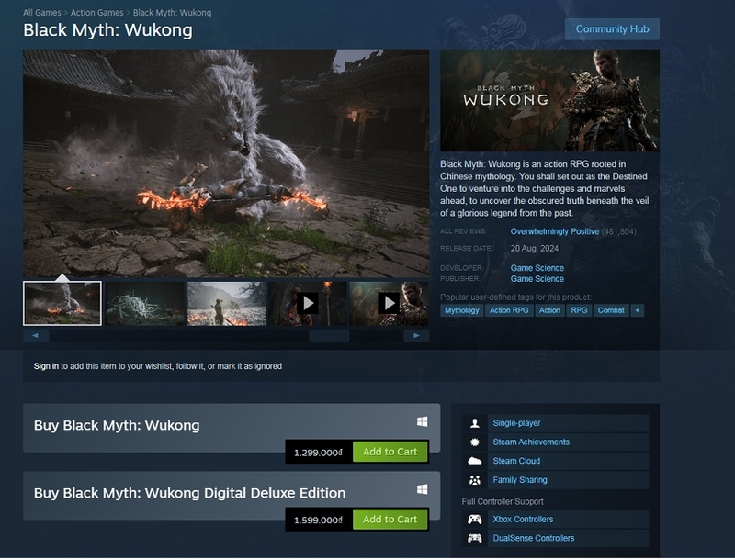Screen dimensions: 735x560
Task: Click the Digital Deluxe Edition heading
Action: pyautogui.click(x=190, y=493)
